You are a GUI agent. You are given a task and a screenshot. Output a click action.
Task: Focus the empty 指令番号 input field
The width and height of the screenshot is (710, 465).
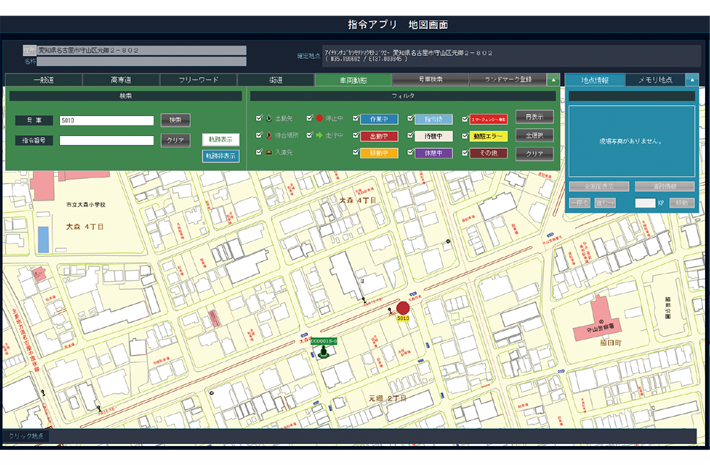click(107, 140)
